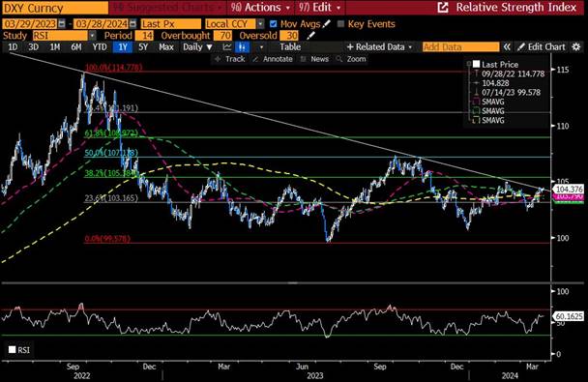Click the 38.2% Fibonacci level label
The height and width of the screenshot is (382, 588).
click(x=111, y=173)
